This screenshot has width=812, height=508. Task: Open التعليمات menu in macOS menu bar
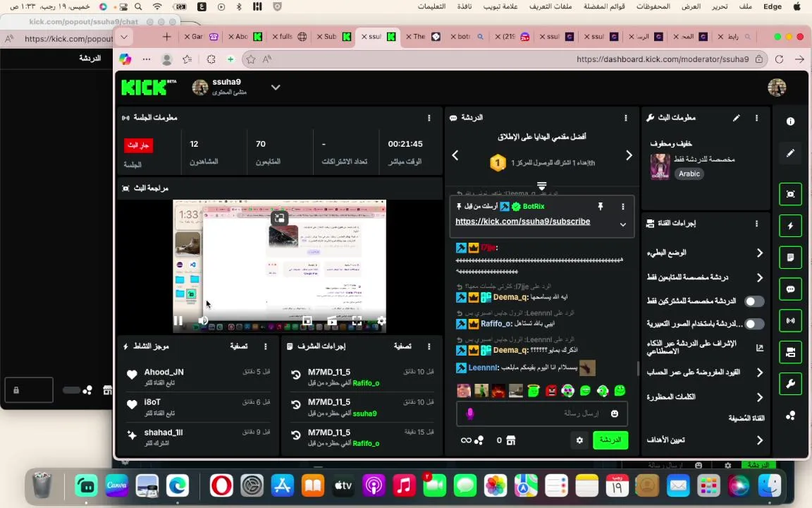tap(431, 6)
